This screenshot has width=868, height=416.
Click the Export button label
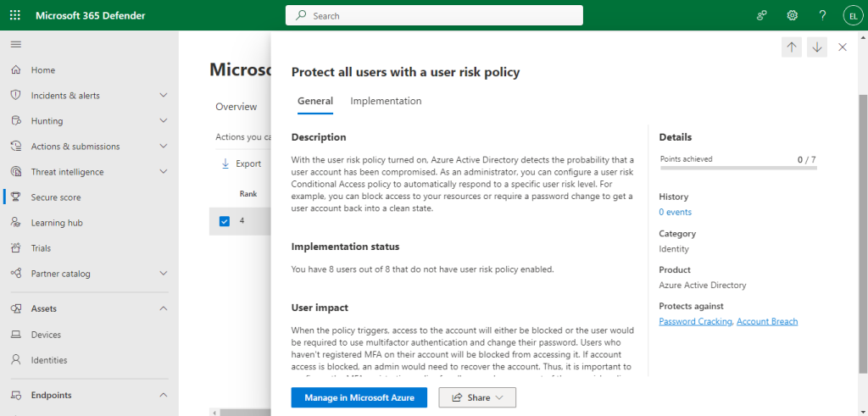[248, 164]
